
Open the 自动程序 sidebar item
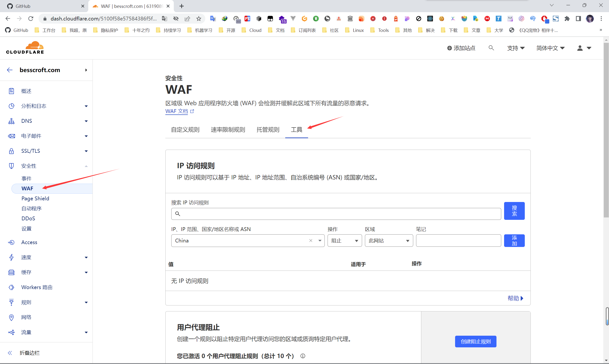click(31, 208)
